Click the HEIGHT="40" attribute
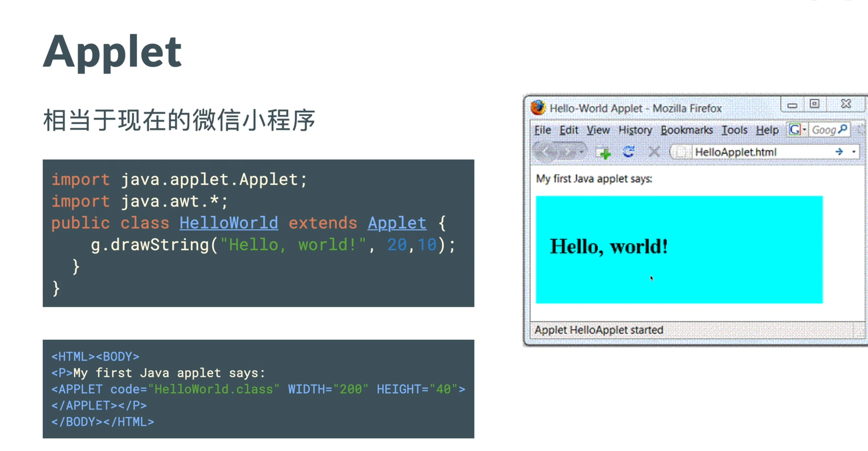 tap(417, 389)
